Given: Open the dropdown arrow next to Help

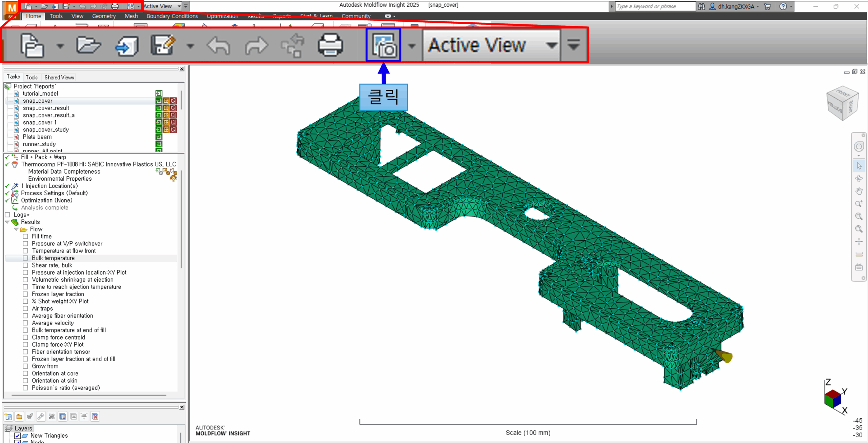Looking at the screenshot, I should [791, 6].
